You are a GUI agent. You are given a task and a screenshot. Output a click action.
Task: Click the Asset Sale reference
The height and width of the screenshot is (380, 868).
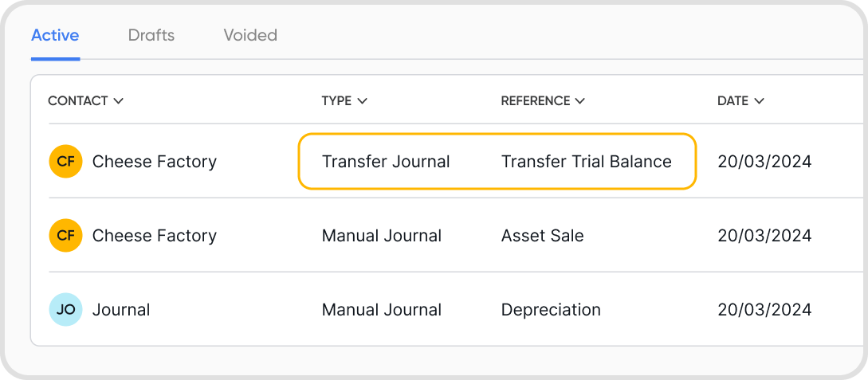tap(543, 236)
